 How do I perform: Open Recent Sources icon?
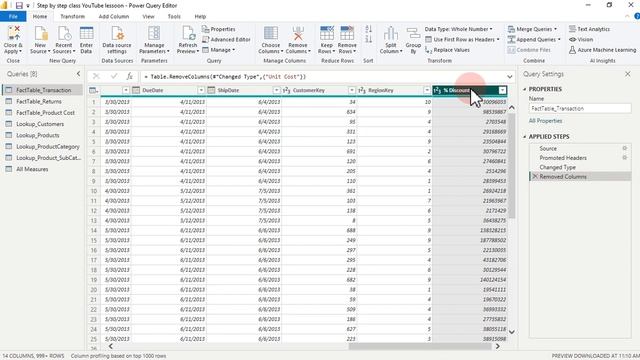click(64, 33)
